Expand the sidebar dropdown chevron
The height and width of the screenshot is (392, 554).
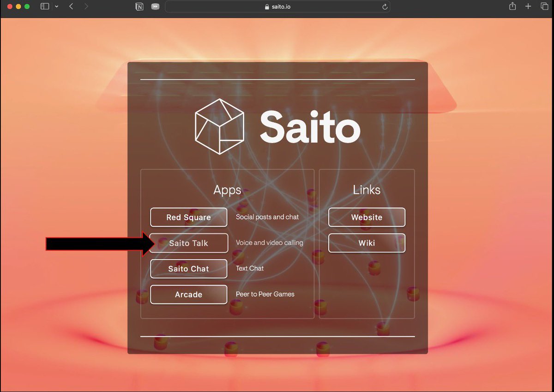pos(56,6)
